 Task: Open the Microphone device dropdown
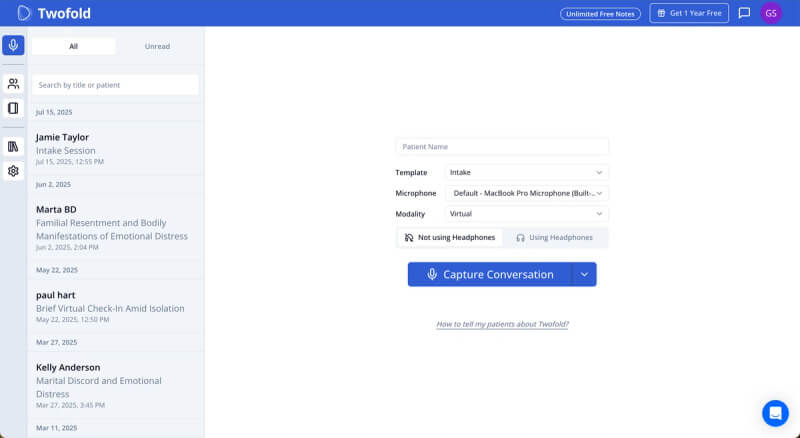click(527, 193)
